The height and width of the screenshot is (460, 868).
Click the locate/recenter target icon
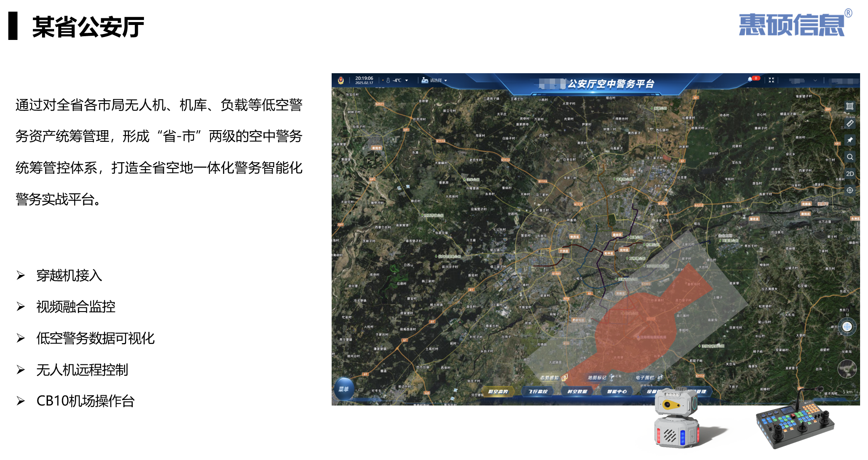point(850,190)
